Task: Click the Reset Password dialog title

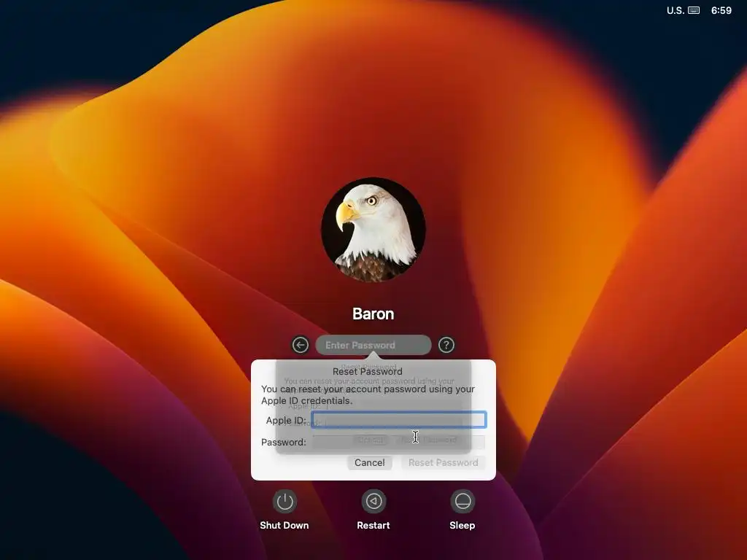Action: (x=368, y=371)
